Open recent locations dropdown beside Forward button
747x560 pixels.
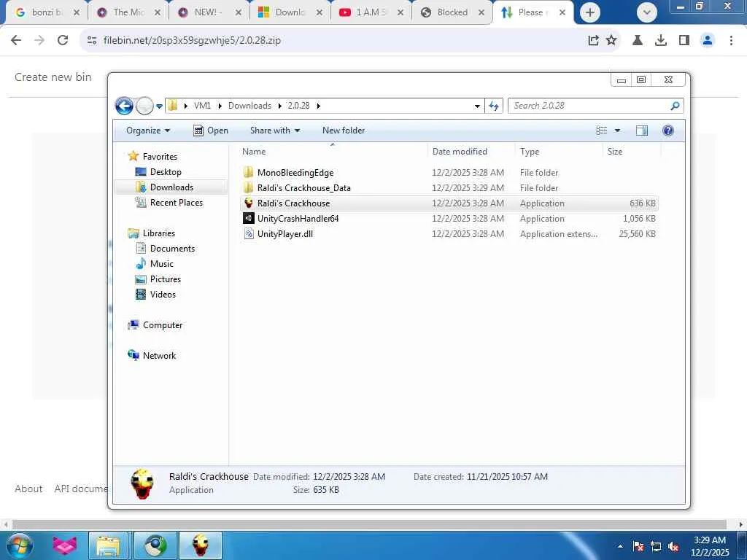point(159,106)
